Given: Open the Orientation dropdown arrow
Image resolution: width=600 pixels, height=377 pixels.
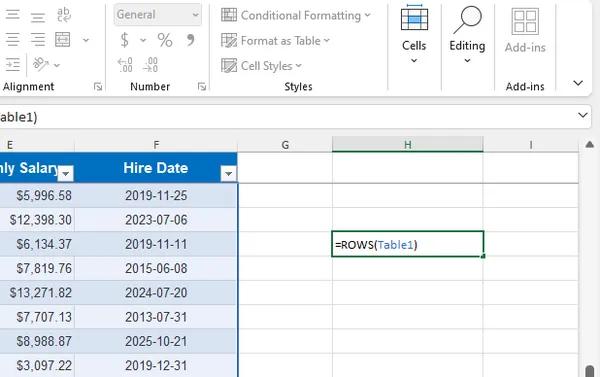Looking at the screenshot, I should tap(57, 65).
